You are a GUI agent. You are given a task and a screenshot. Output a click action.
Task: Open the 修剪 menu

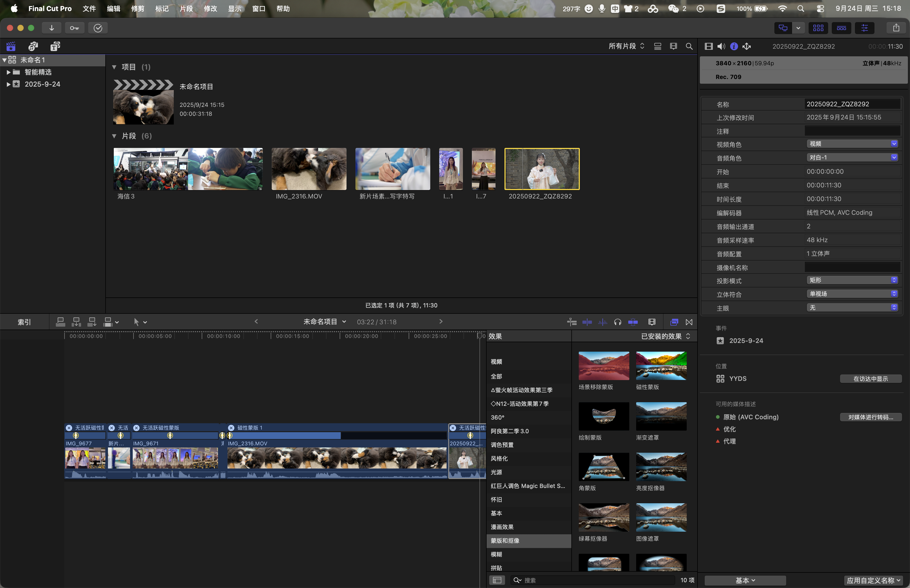[x=137, y=8]
